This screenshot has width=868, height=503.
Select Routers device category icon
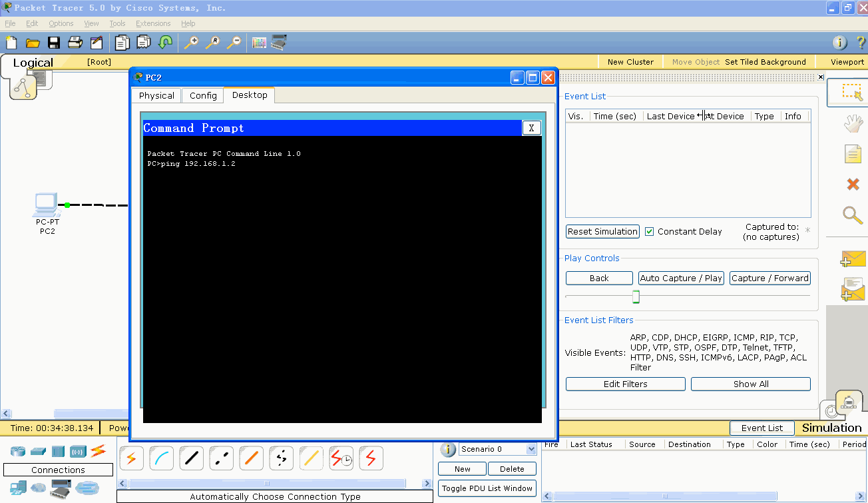18,451
